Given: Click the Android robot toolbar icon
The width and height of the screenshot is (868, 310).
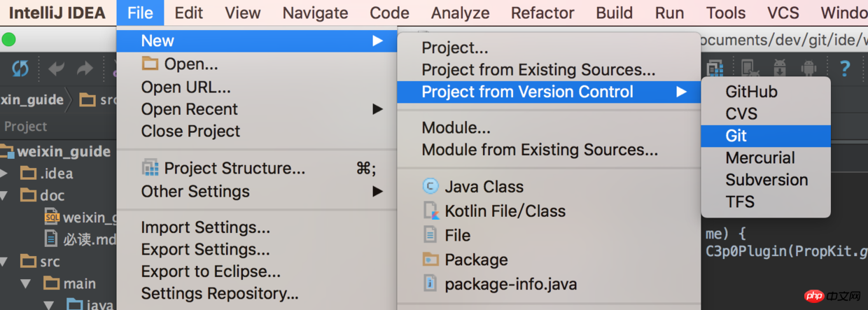Looking at the screenshot, I should [x=809, y=68].
